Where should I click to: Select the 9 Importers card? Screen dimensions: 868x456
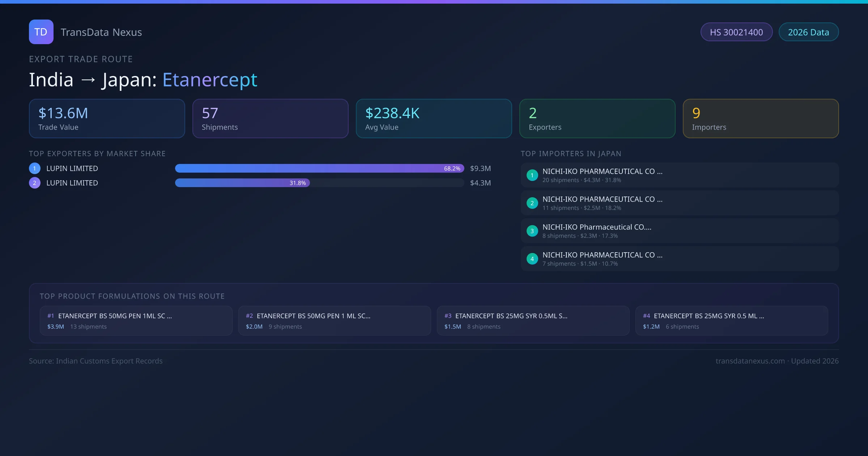pos(761,119)
